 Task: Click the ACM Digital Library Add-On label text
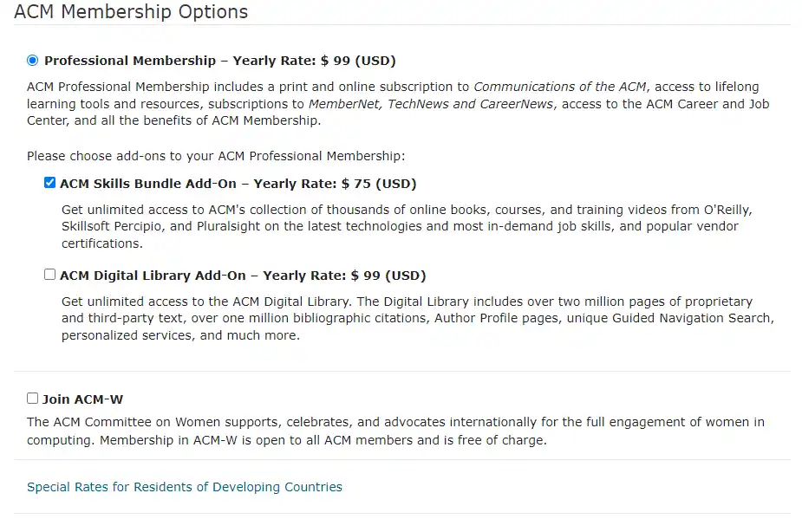[x=153, y=276]
